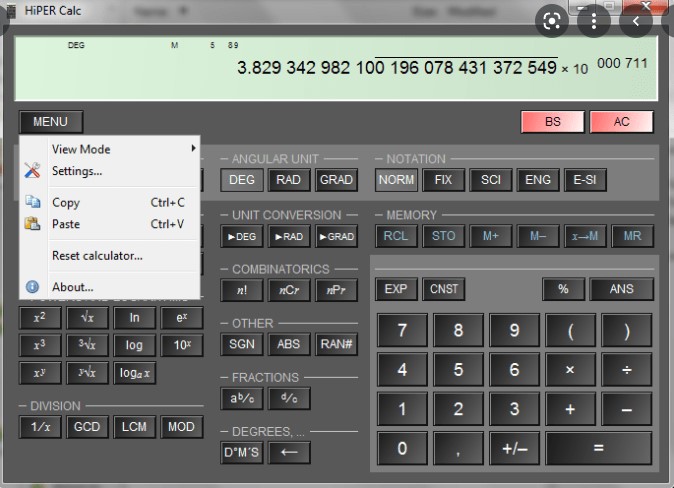Convert the value to degrees with ►DEG
This screenshot has width=674, height=488.
(x=242, y=236)
